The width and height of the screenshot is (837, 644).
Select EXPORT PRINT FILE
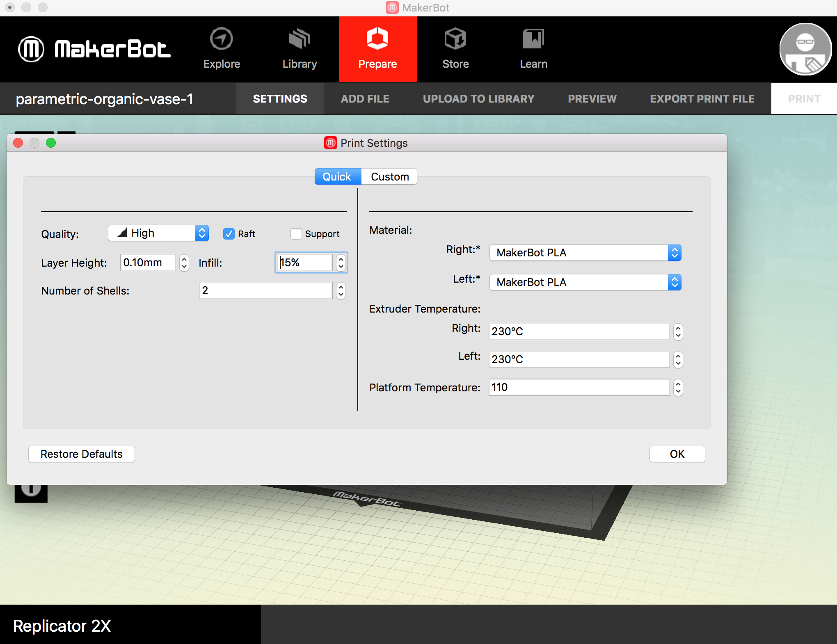tap(702, 98)
